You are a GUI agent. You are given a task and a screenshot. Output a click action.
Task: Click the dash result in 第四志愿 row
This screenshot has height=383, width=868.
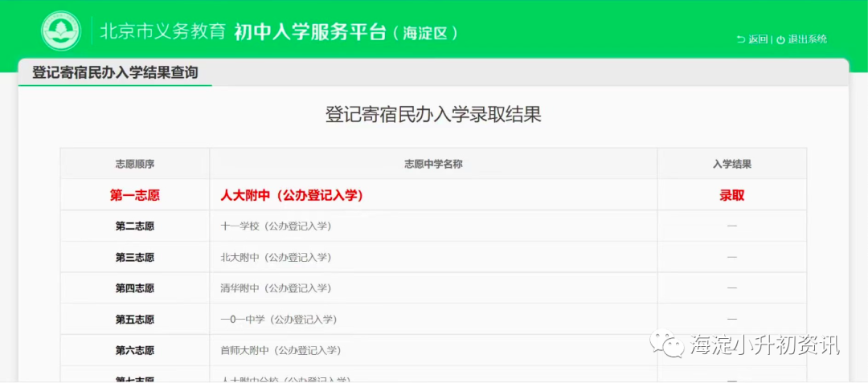(x=732, y=288)
